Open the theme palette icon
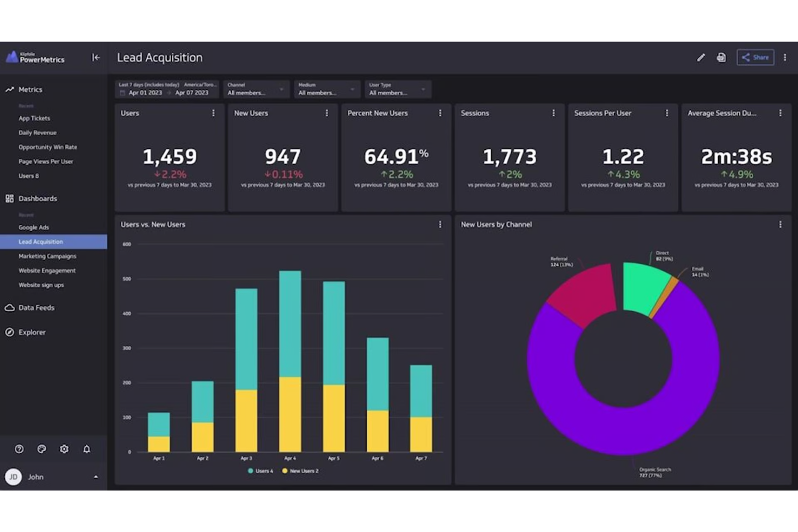The height and width of the screenshot is (532, 798). click(42, 449)
